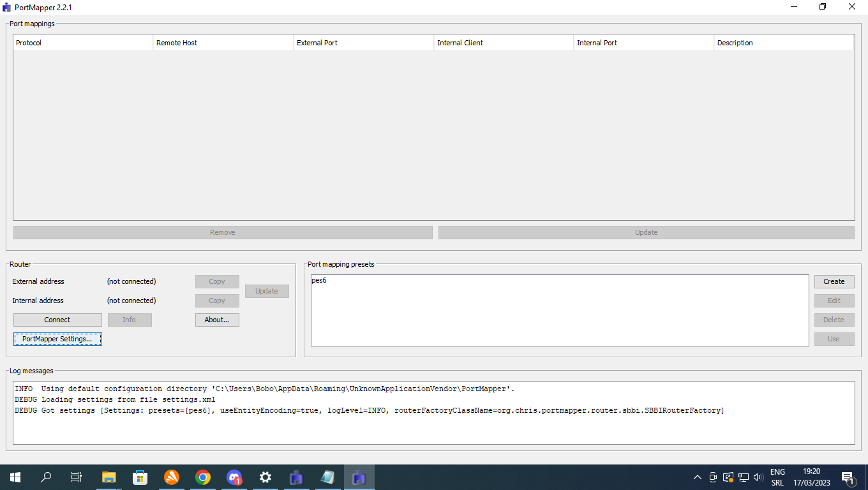Launch File Explorer from the taskbar
This screenshot has width=868, height=490.
(109, 477)
